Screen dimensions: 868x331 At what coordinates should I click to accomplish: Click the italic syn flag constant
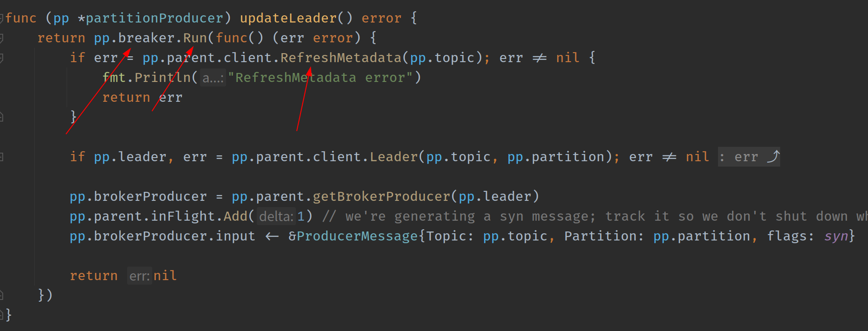click(836, 236)
